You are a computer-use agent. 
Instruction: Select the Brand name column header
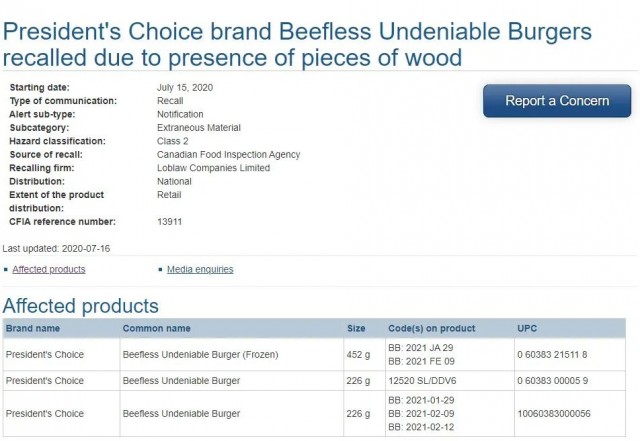coord(33,328)
